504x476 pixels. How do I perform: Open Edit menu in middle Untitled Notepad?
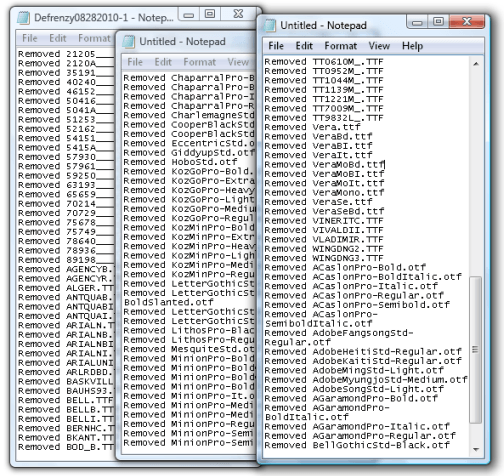[x=163, y=62]
